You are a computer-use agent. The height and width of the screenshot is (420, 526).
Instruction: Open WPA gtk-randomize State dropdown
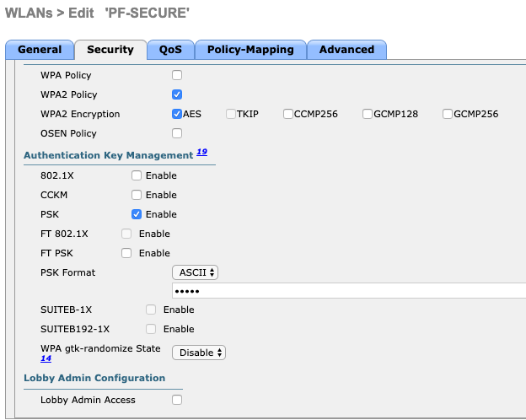coord(199,353)
